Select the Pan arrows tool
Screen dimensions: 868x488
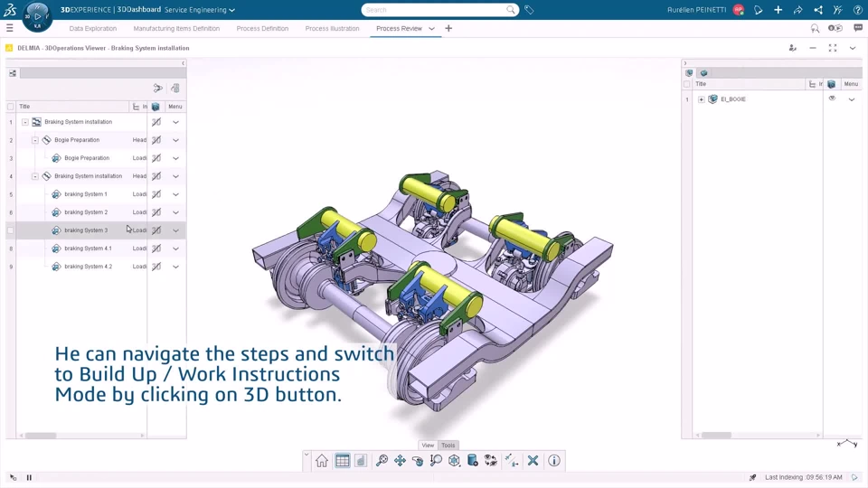[x=400, y=460]
